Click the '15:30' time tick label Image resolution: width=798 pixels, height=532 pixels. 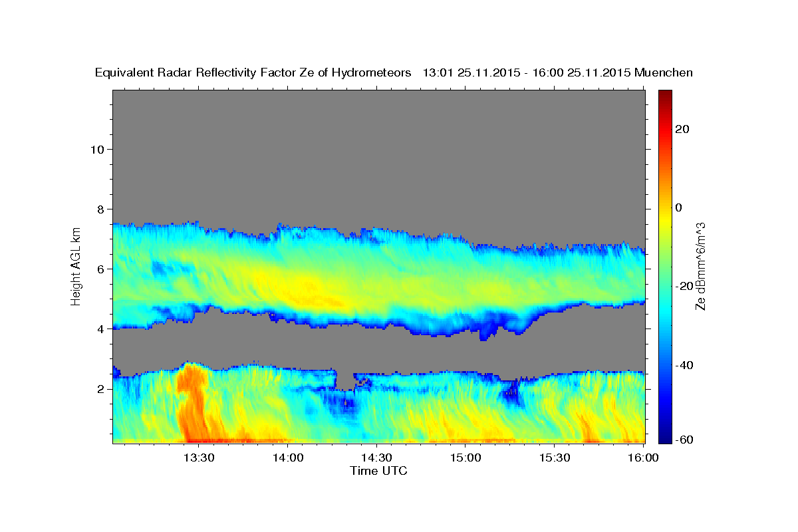(555, 458)
